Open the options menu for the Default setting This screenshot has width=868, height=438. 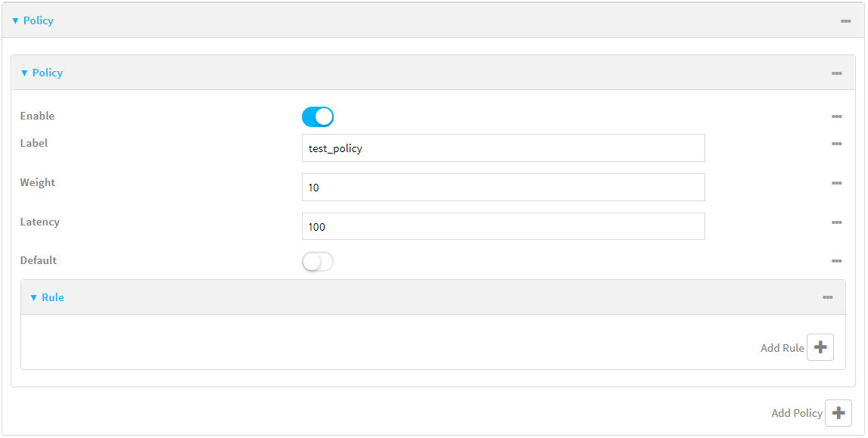(836, 260)
